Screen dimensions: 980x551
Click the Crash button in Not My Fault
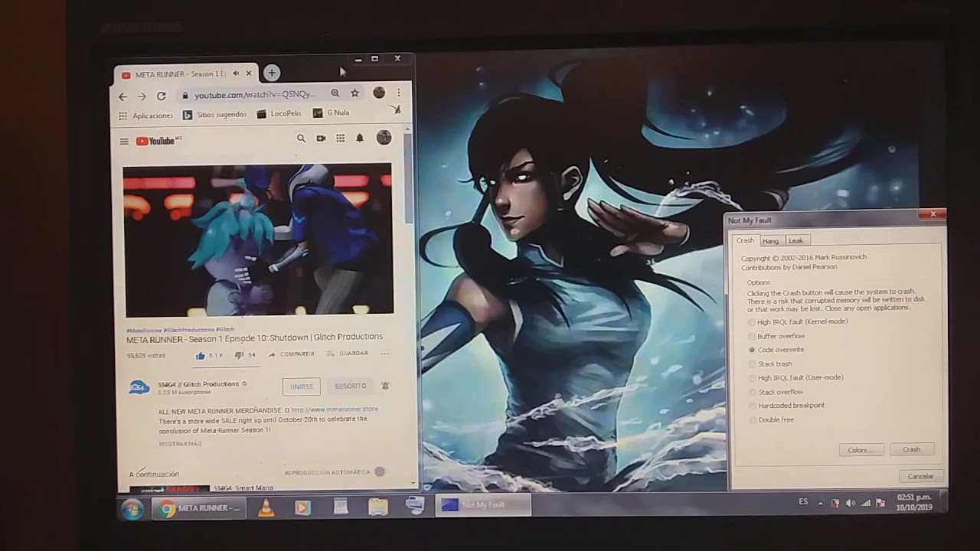(x=911, y=449)
